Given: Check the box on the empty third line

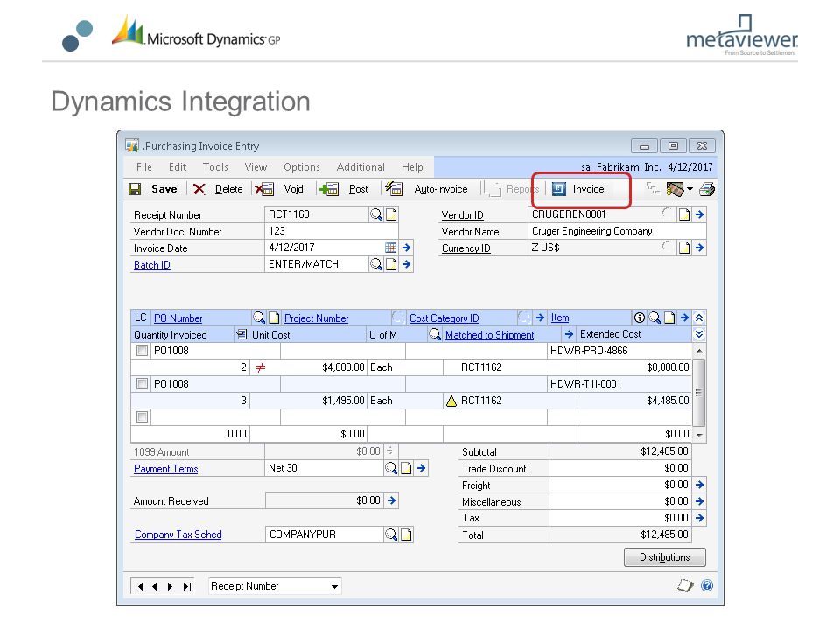Looking at the screenshot, I should click(x=142, y=416).
